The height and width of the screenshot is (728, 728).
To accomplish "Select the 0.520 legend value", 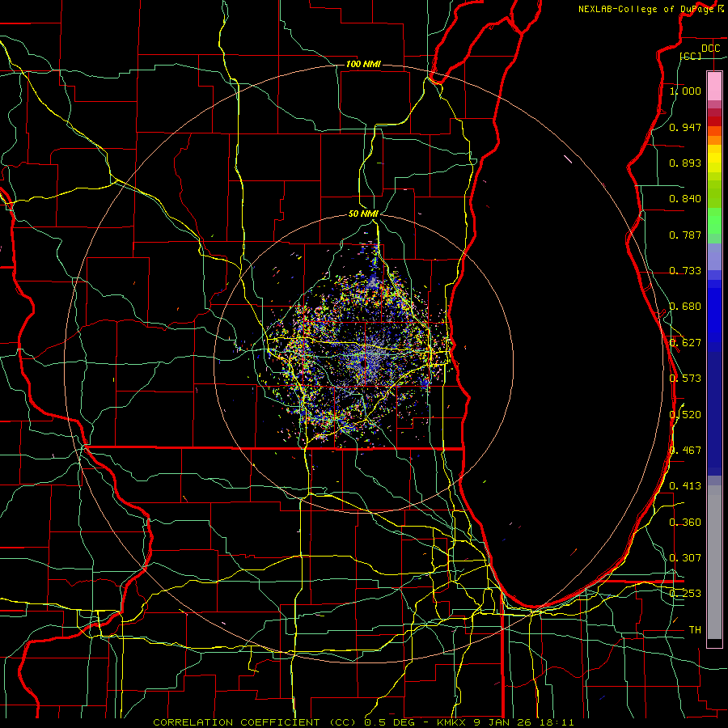I will (685, 414).
